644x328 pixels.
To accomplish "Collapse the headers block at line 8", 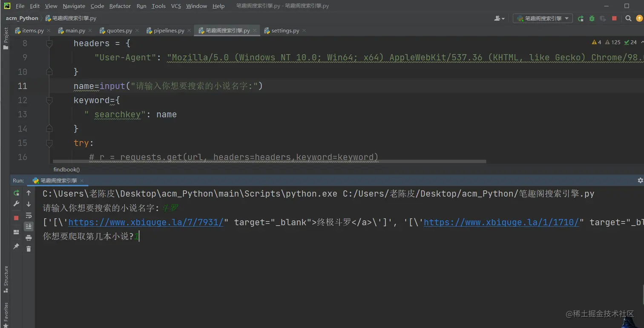I will [49, 43].
